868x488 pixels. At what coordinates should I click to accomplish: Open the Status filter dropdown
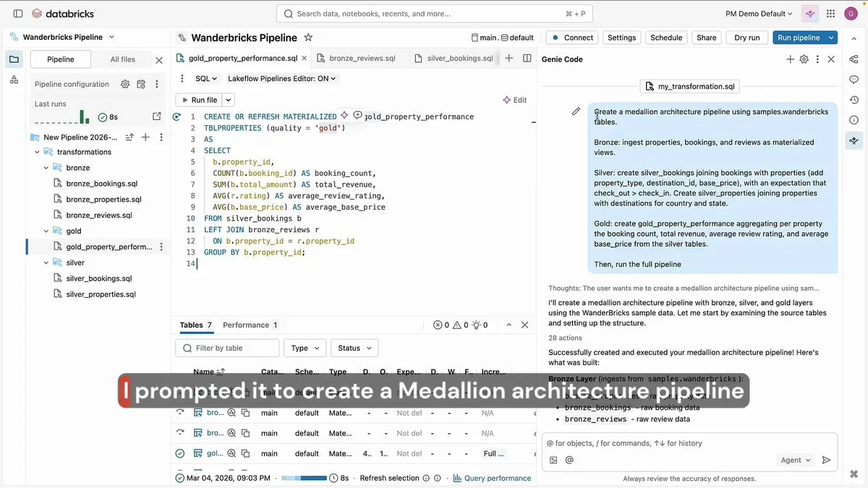pos(354,348)
